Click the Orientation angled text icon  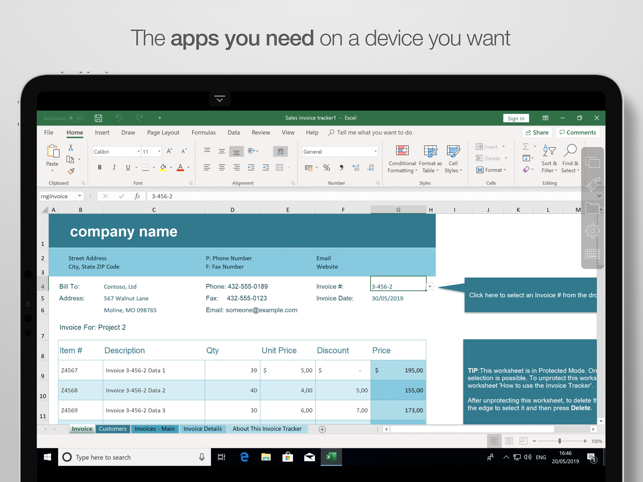click(x=251, y=151)
